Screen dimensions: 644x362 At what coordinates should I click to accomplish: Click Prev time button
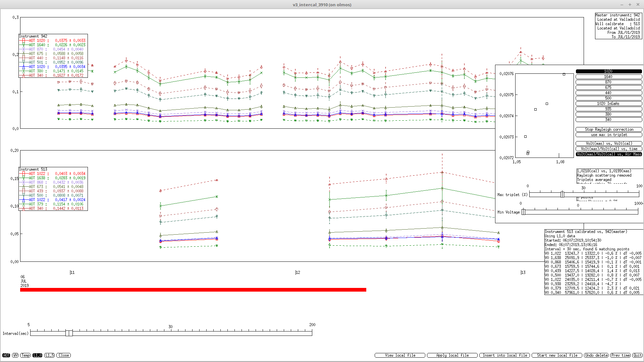point(621,355)
